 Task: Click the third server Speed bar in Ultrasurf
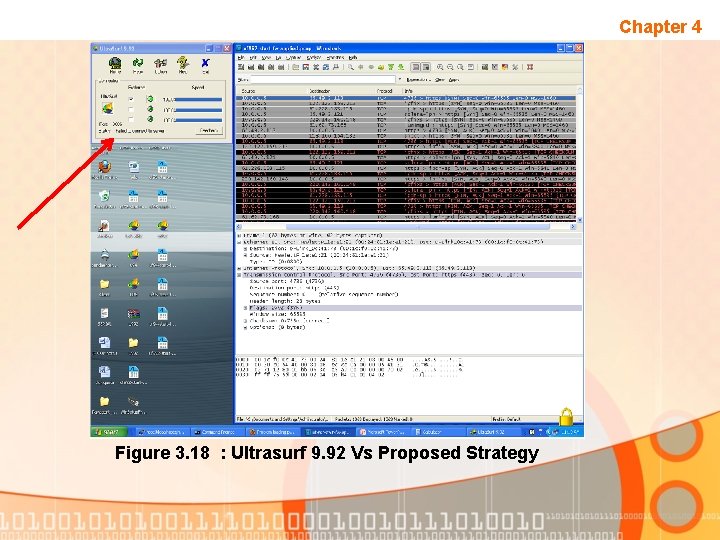point(198,120)
